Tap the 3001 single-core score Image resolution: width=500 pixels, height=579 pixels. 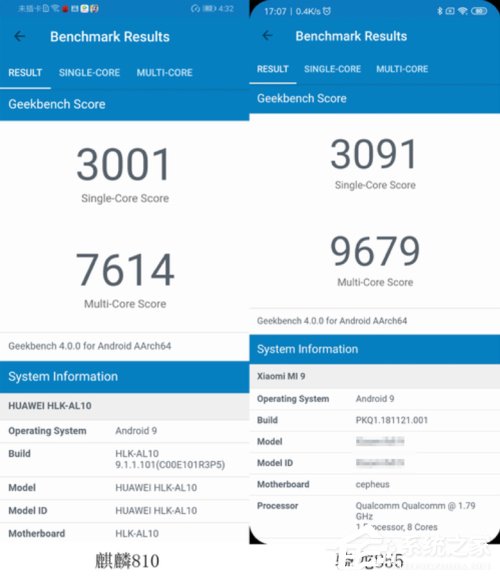(x=123, y=164)
